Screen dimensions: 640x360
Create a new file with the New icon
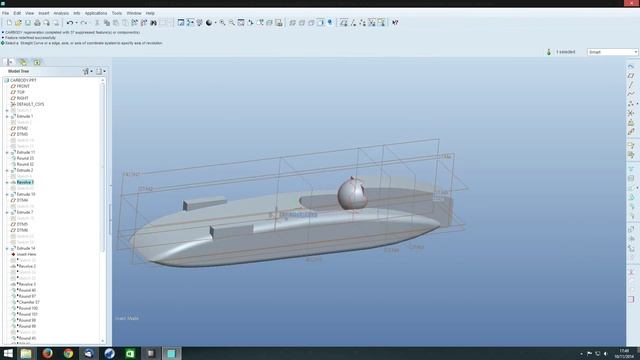[x=9, y=23]
